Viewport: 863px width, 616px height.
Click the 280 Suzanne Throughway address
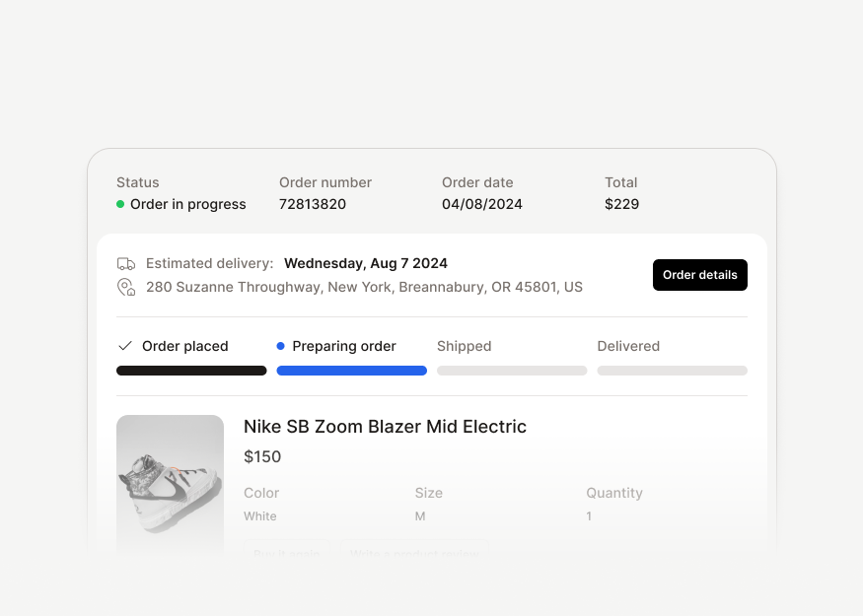coord(364,287)
